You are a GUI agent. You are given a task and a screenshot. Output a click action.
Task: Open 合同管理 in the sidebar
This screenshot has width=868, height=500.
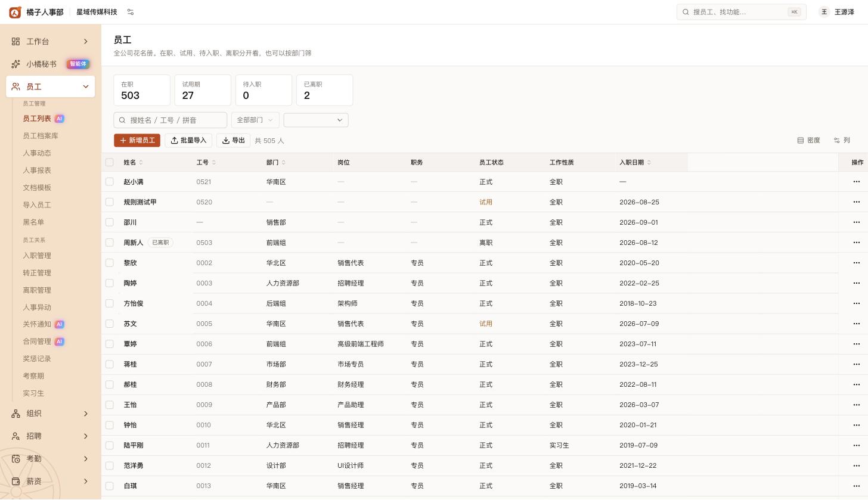coord(37,341)
